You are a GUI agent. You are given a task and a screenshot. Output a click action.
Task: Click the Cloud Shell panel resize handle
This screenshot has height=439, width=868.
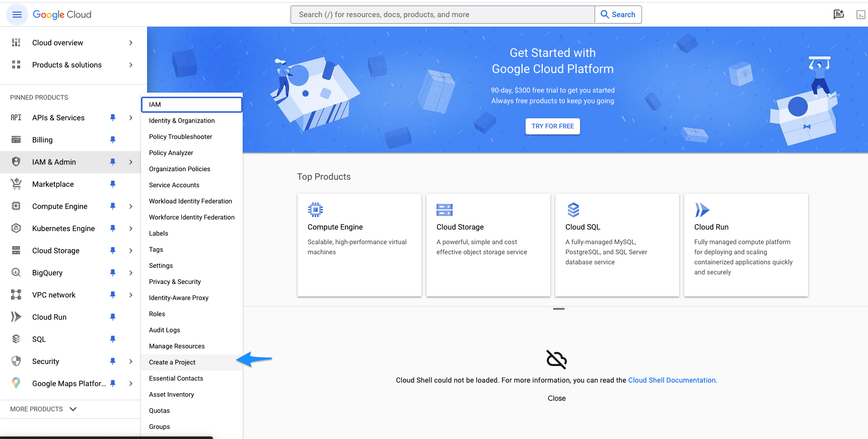559,309
